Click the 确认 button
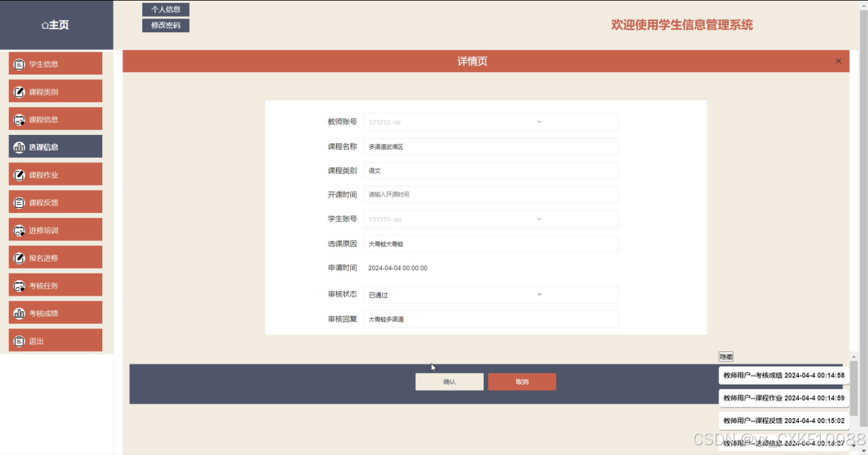868x455 pixels. coord(449,381)
